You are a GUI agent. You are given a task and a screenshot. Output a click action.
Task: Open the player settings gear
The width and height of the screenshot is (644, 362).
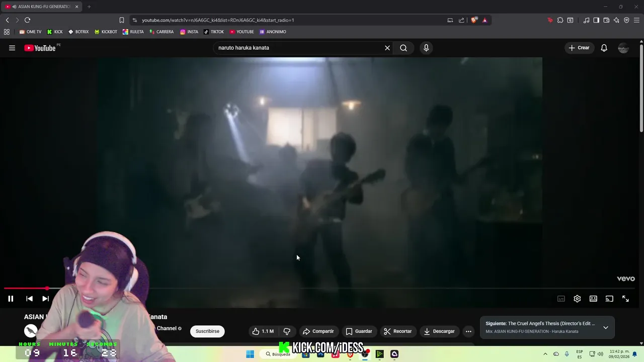577,299
